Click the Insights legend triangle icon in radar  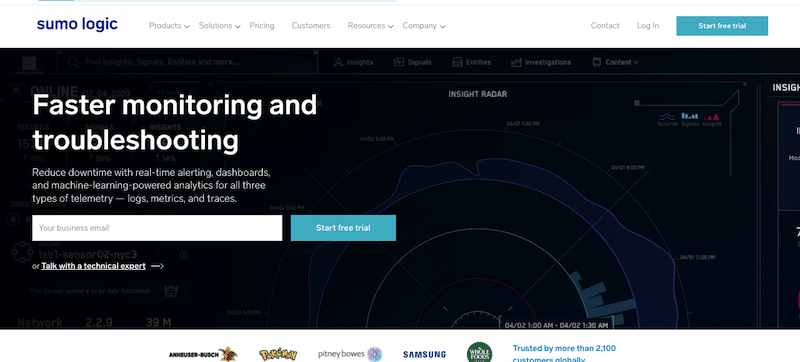712,116
